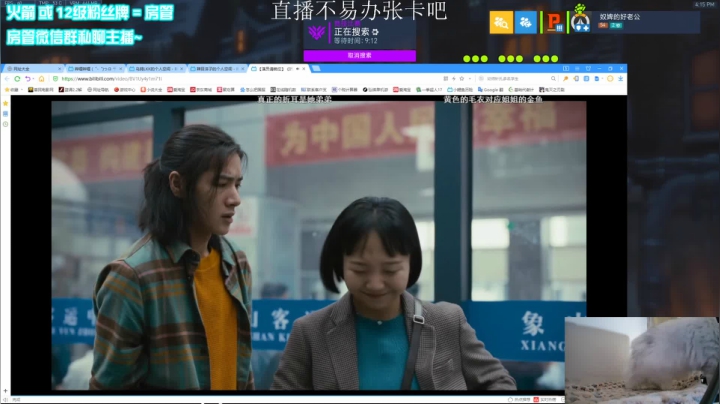720x404 pixels.
Task: Open the Overwatch player avatar icon
Action: click(580, 22)
